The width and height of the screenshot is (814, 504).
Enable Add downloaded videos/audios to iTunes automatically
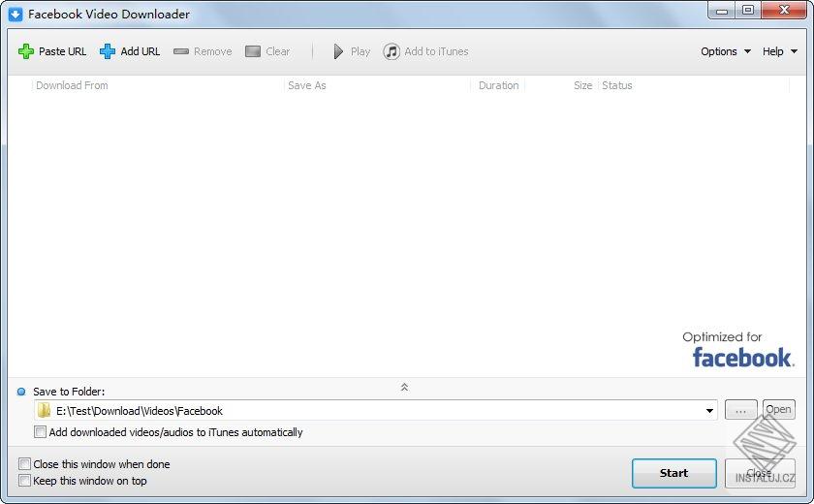coord(40,432)
